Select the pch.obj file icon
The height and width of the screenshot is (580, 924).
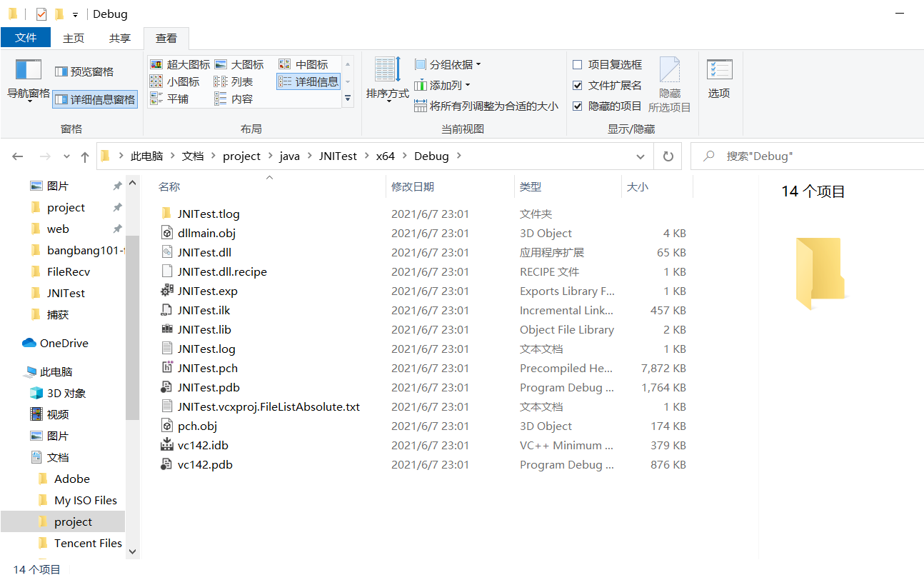click(x=166, y=426)
